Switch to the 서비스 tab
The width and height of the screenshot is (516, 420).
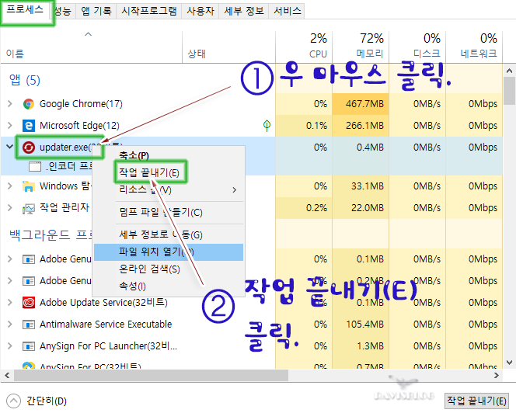coord(287,12)
